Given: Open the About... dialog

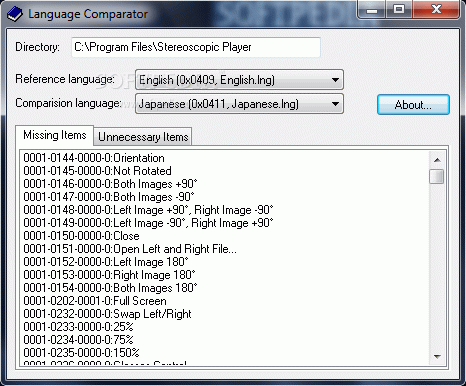Looking at the screenshot, I should [x=413, y=105].
